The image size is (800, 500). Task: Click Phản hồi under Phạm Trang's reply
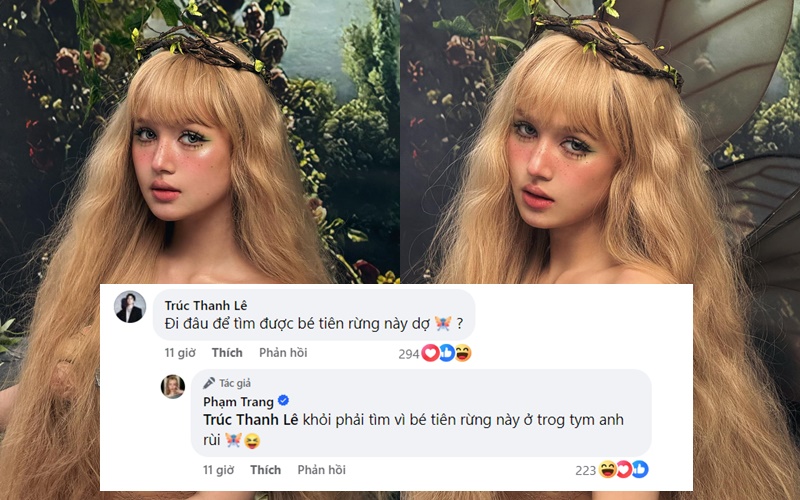pyautogui.click(x=321, y=470)
